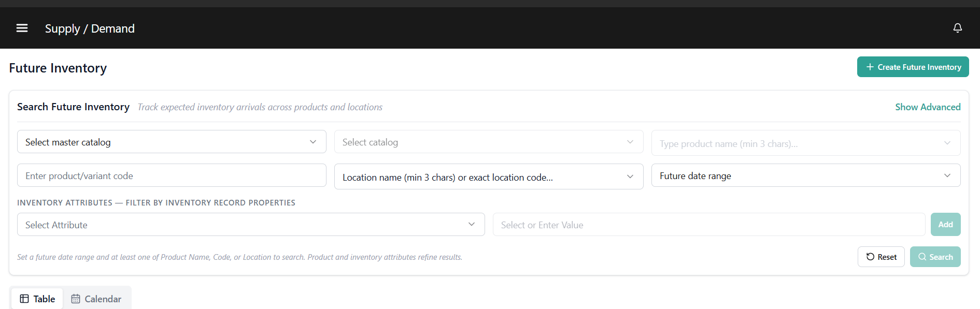Click the notifications bell icon
The height and width of the screenshot is (309, 980).
click(x=958, y=28)
